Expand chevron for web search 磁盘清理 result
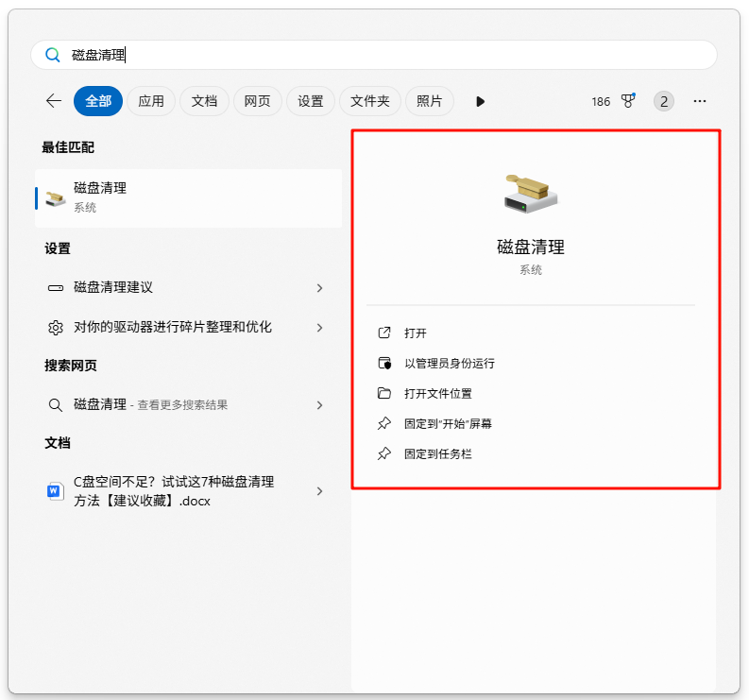This screenshot has width=749, height=700. tap(319, 405)
